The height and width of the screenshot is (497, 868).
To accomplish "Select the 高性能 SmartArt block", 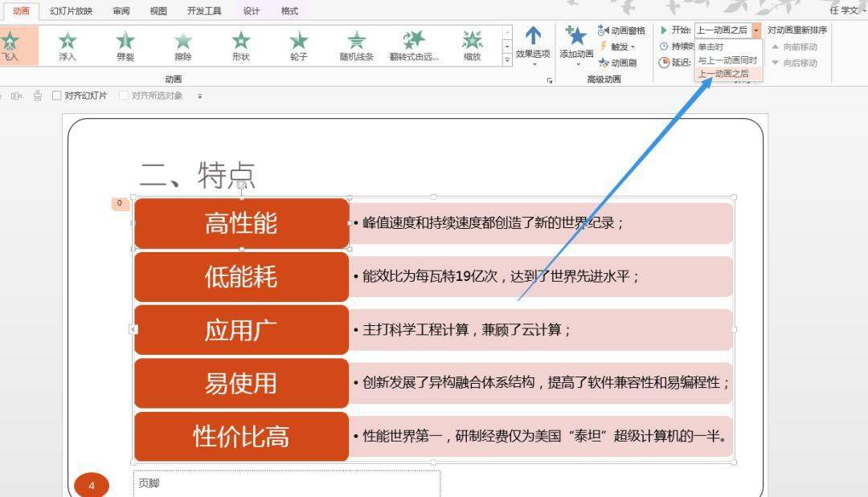I will (241, 223).
